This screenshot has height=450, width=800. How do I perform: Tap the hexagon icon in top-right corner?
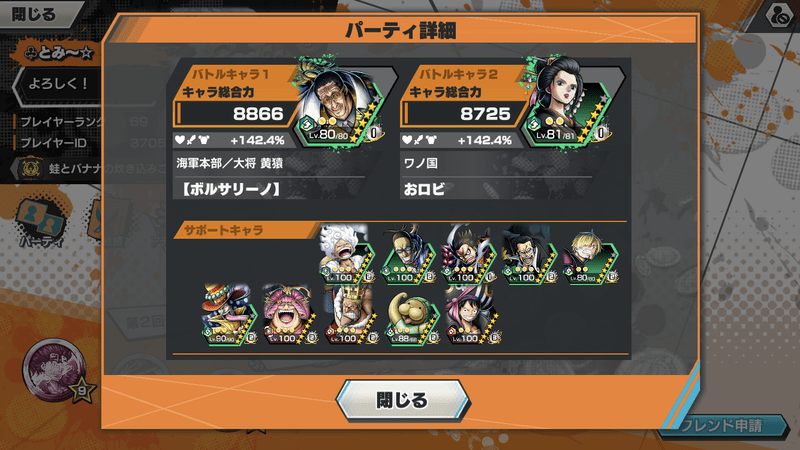tap(778, 15)
